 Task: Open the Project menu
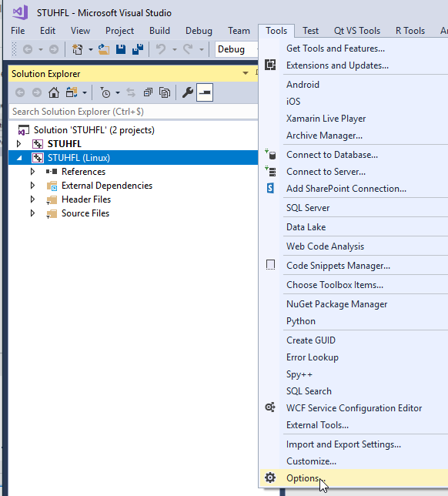(119, 31)
